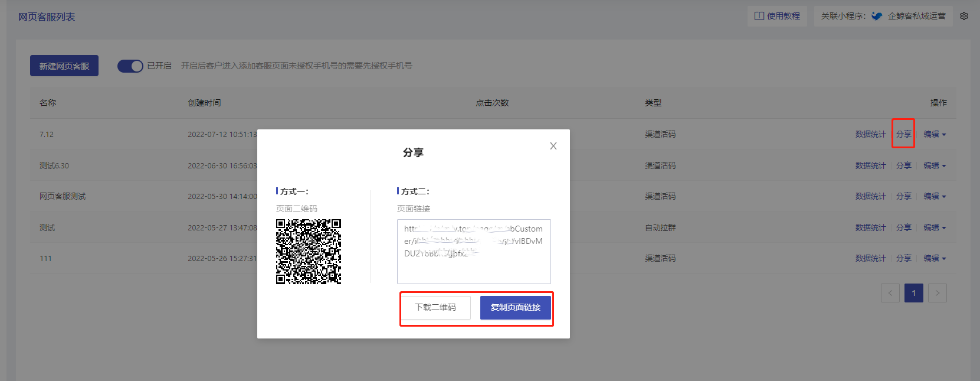
Task: Click the 点击次数 column header
Action: click(492, 103)
